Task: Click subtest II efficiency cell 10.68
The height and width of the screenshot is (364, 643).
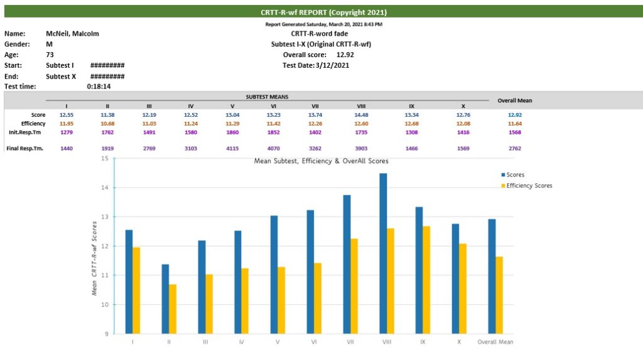Action: 107,124
